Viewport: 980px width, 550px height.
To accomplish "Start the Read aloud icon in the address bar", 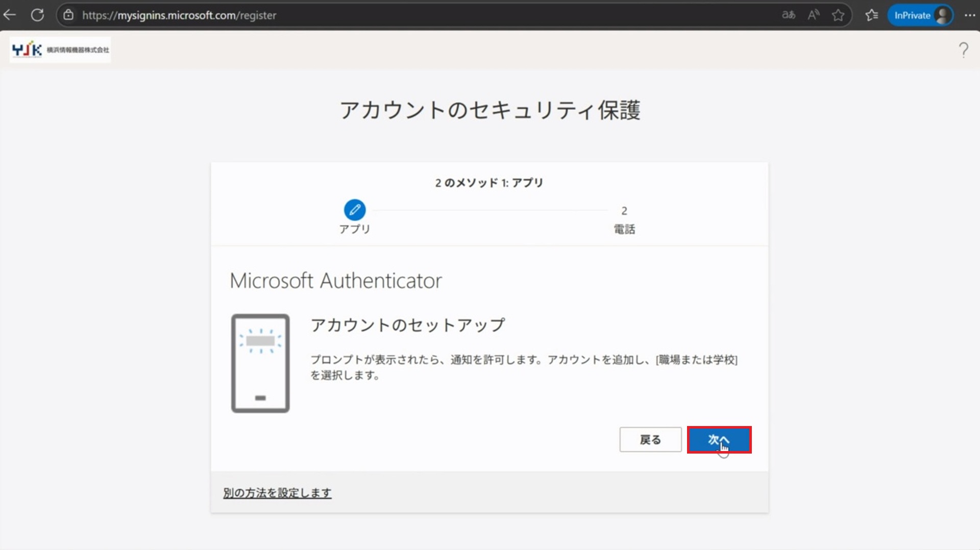I will [813, 15].
